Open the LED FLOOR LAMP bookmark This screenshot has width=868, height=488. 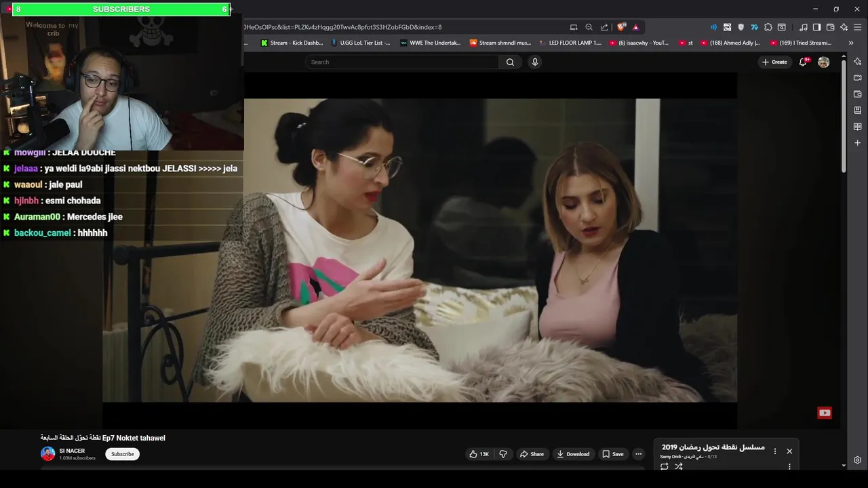click(x=570, y=43)
